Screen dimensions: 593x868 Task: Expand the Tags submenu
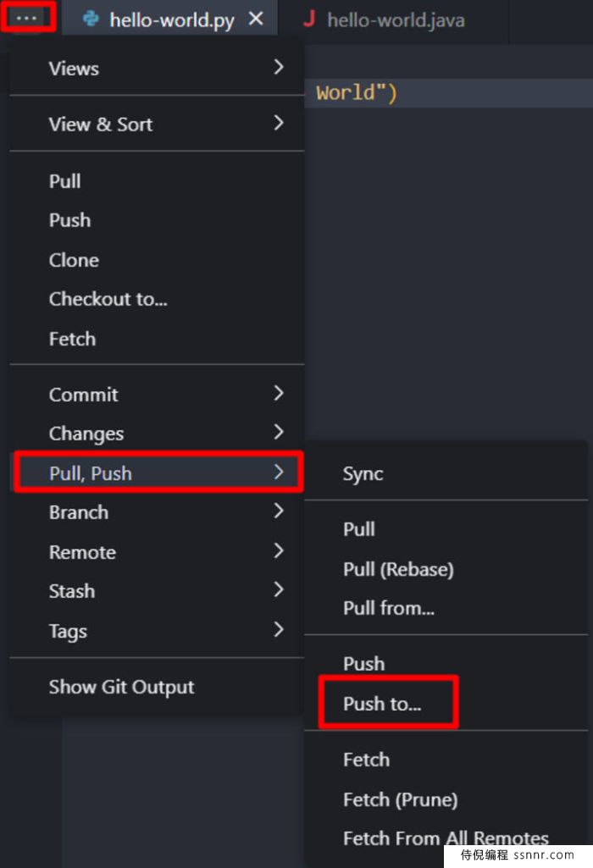coord(158,630)
